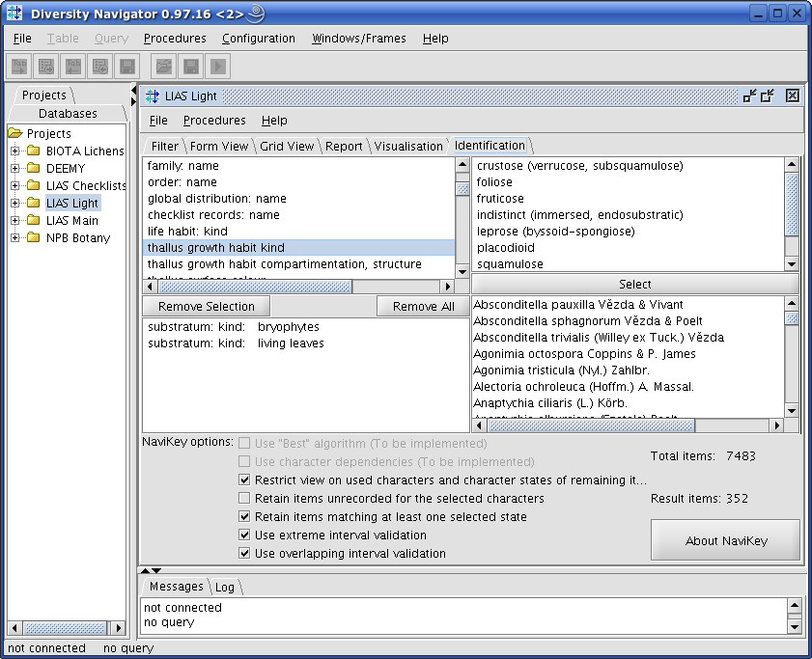
Task: Click down arrow of character list scrollbar
Action: pyautogui.click(x=462, y=271)
